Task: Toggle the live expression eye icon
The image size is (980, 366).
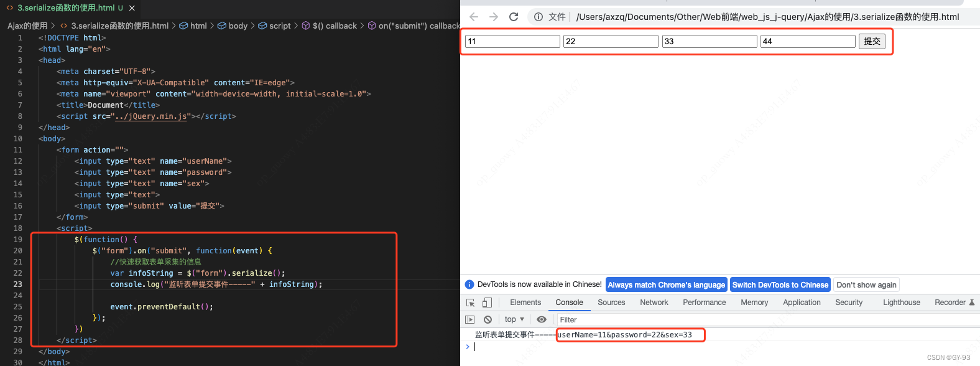Action: (542, 319)
